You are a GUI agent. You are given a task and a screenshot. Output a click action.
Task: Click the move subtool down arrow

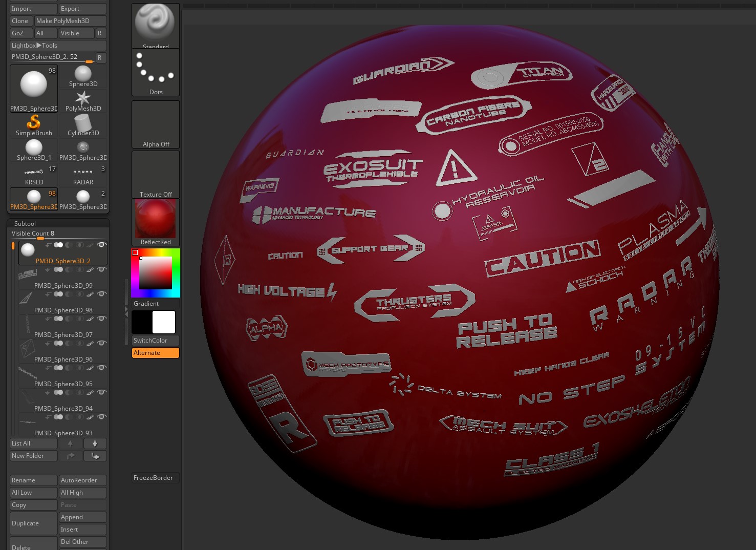pos(95,443)
